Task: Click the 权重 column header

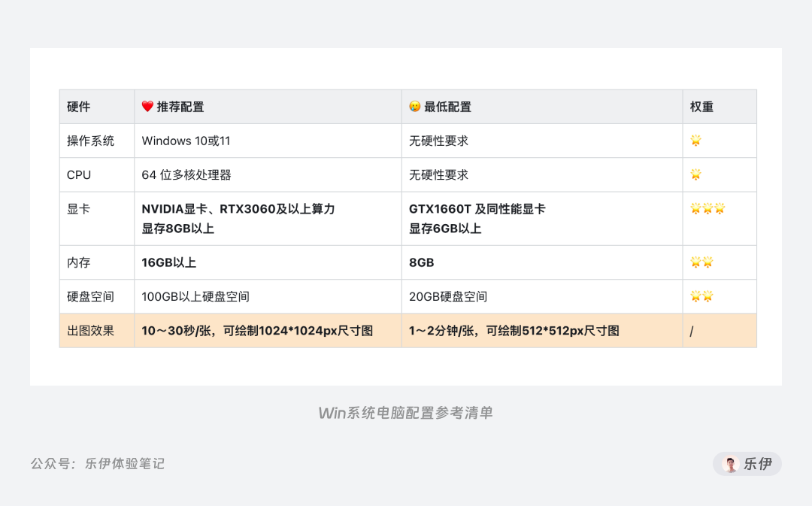Action: 701,107
